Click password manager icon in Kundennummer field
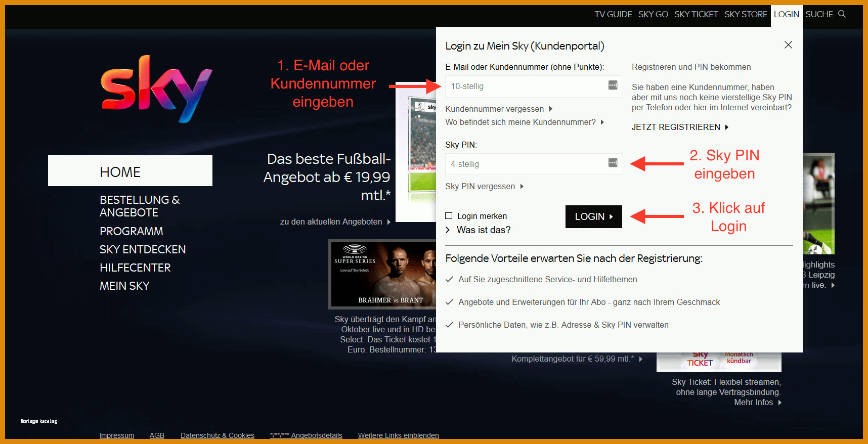 613,85
